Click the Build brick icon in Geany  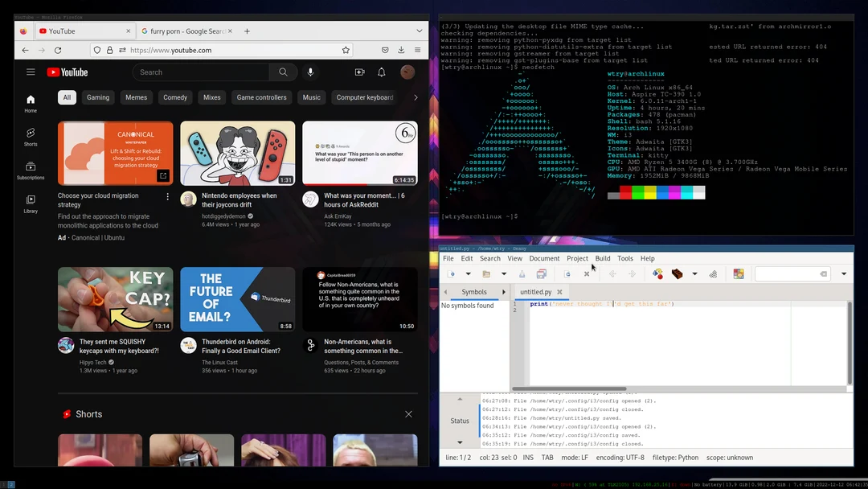click(x=677, y=273)
